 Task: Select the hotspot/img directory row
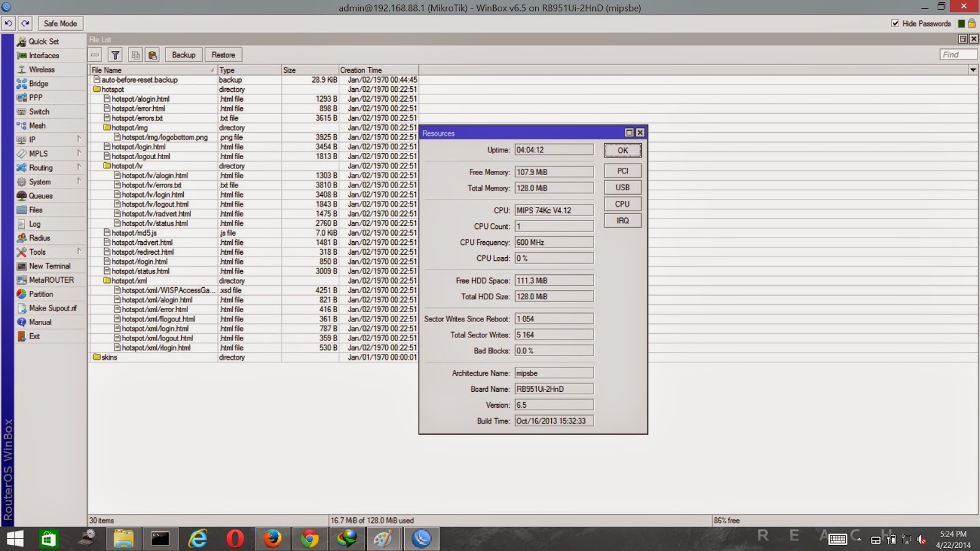coord(254,127)
